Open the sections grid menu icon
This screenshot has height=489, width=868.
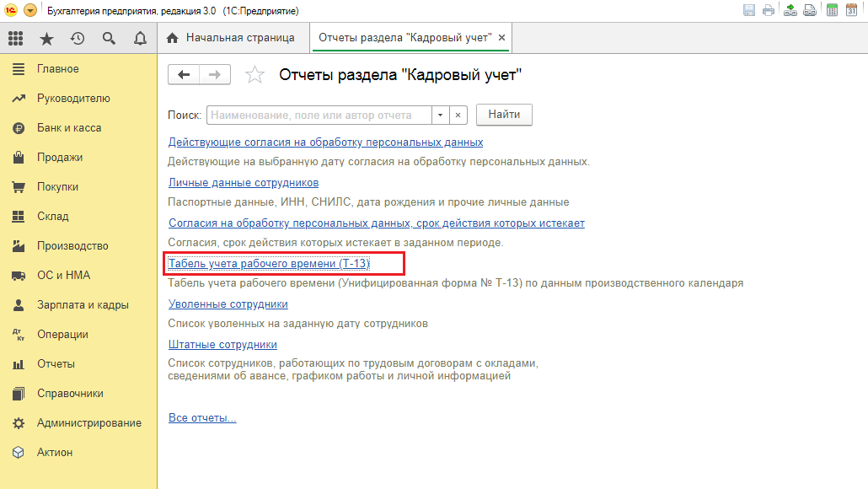pos(15,38)
